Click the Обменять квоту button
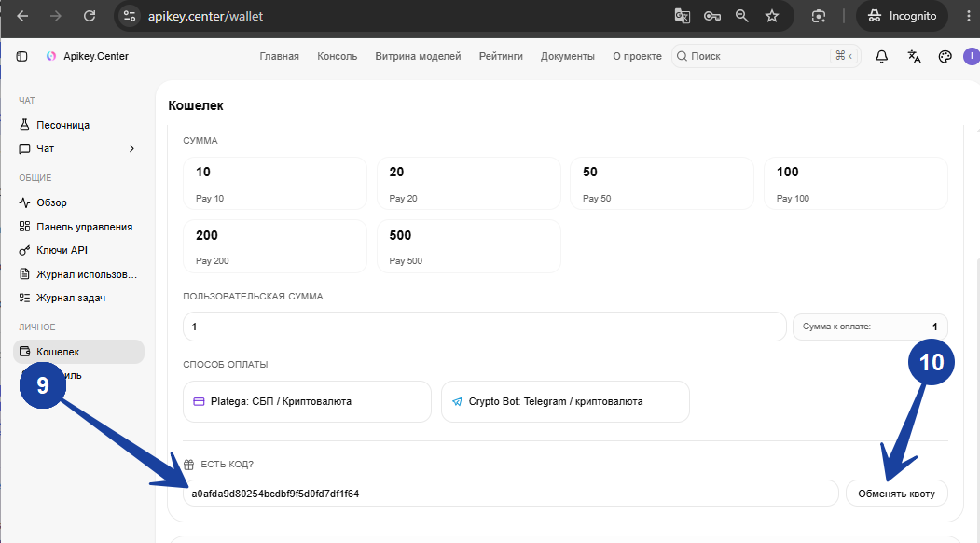980x543 pixels. pos(896,494)
